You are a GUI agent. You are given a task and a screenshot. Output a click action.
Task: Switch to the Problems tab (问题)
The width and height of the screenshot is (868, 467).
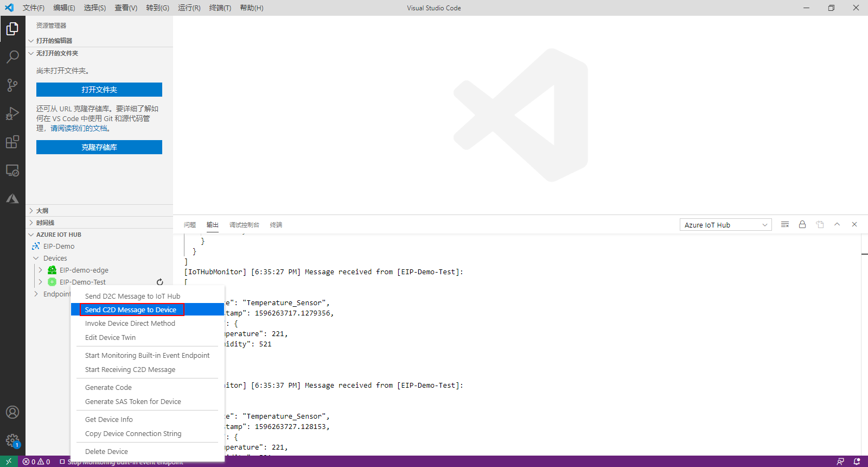(190, 225)
